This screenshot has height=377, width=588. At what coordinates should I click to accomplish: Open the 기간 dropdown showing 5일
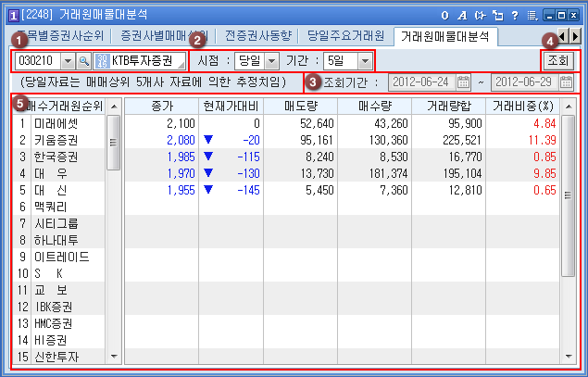pos(364,60)
